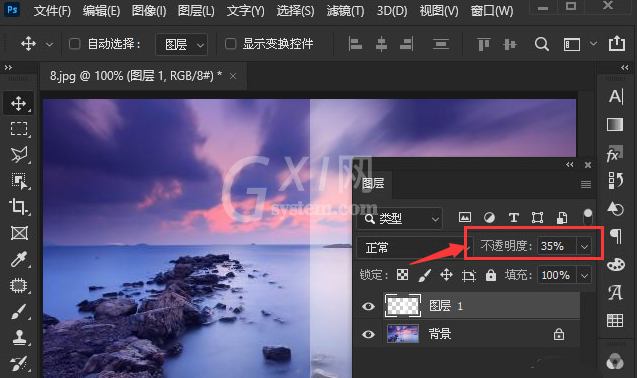This screenshot has width=637, height=378.
Task: Open the 填充 slider arrow
Action: [x=584, y=276]
